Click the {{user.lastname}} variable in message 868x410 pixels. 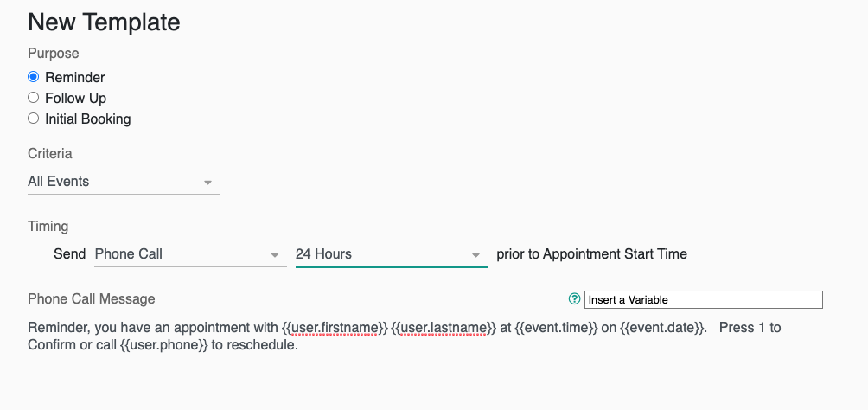(444, 328)
